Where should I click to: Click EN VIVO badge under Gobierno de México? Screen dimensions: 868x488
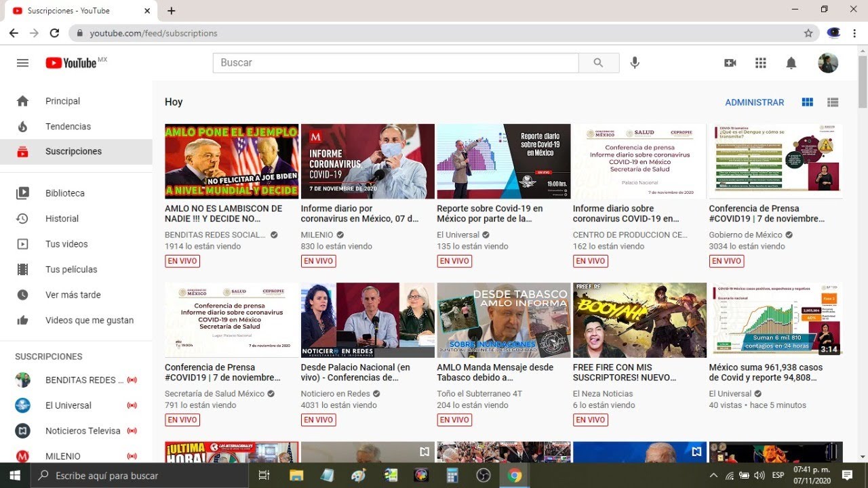(x=726, y=261)
